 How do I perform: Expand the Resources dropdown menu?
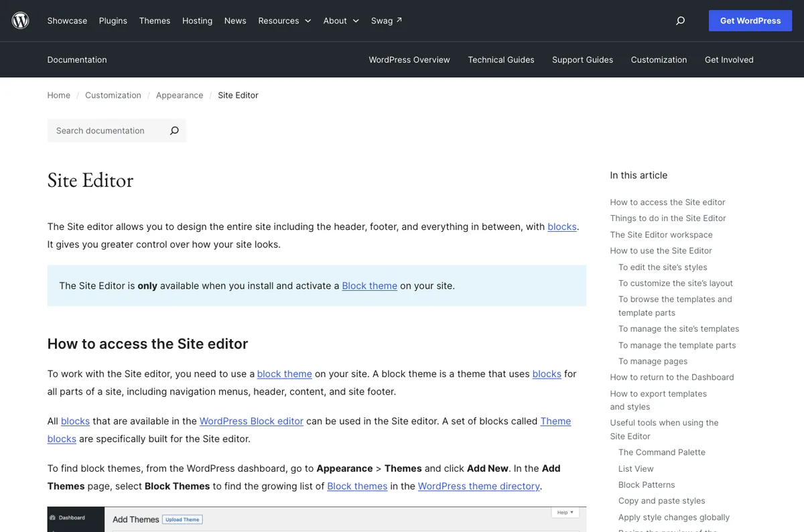coord(285,21)
